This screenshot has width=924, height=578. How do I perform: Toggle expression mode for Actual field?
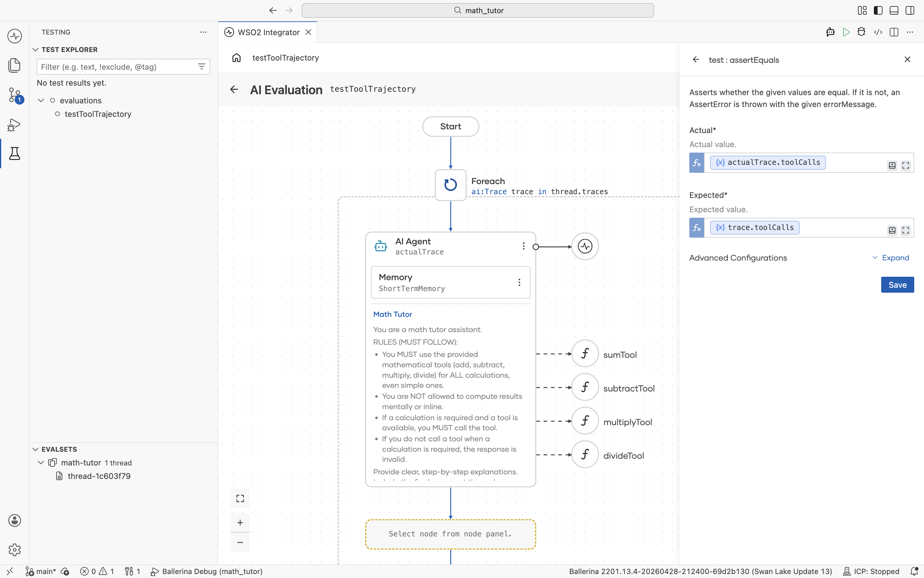pos(697,163)
